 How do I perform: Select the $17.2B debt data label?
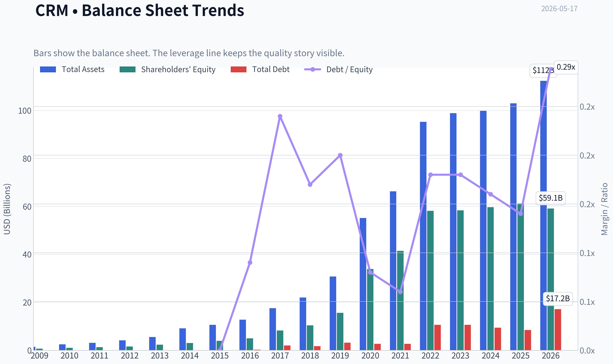[x=558, y=298]
